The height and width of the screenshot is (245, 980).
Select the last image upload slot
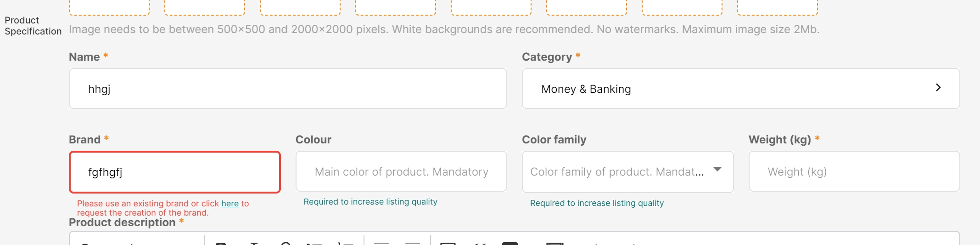(x=778, y=7)
